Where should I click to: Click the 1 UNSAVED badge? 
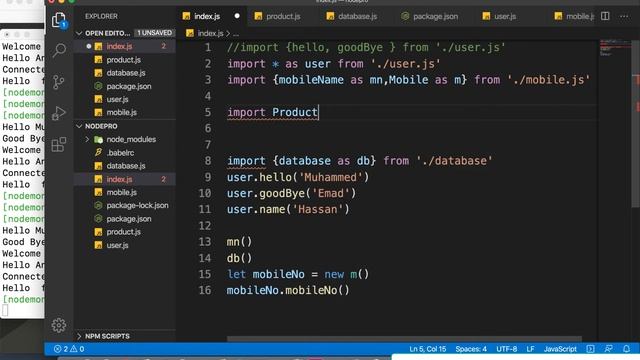154,33
